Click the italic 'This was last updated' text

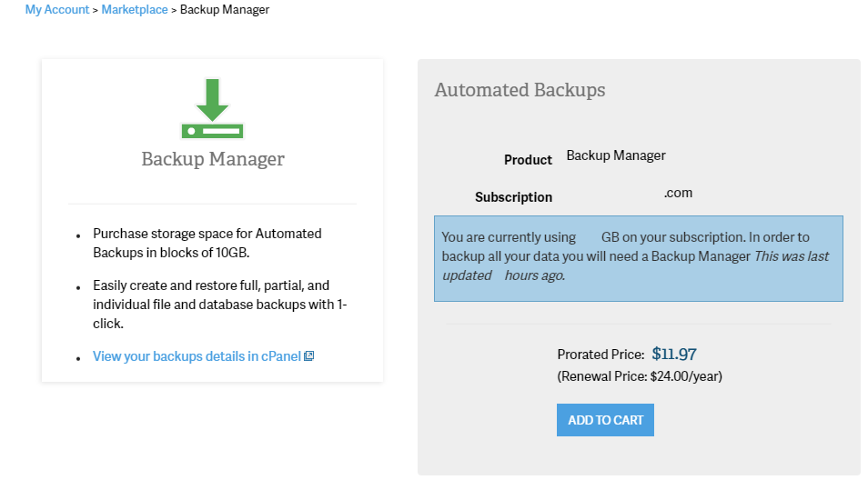791,256
